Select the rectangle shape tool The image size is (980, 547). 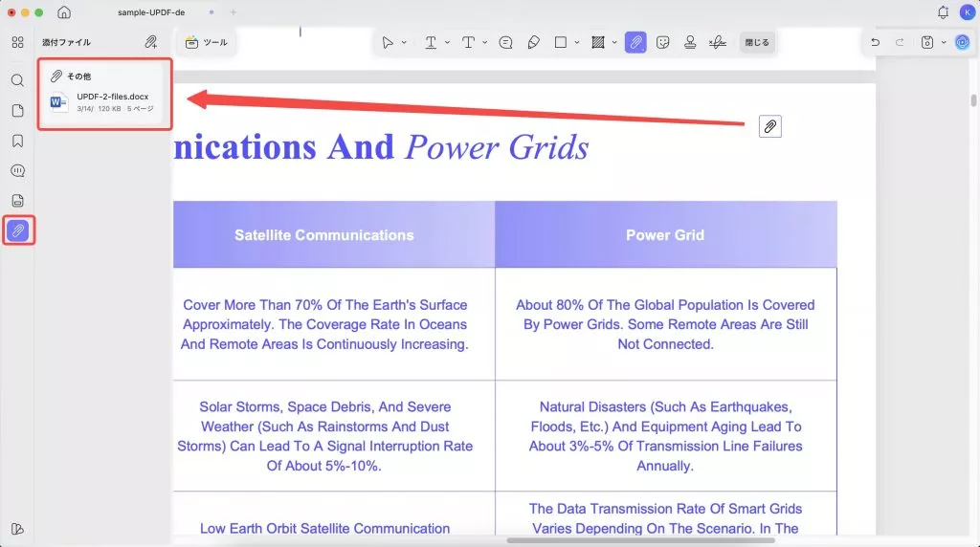click(x=561, y=42)
